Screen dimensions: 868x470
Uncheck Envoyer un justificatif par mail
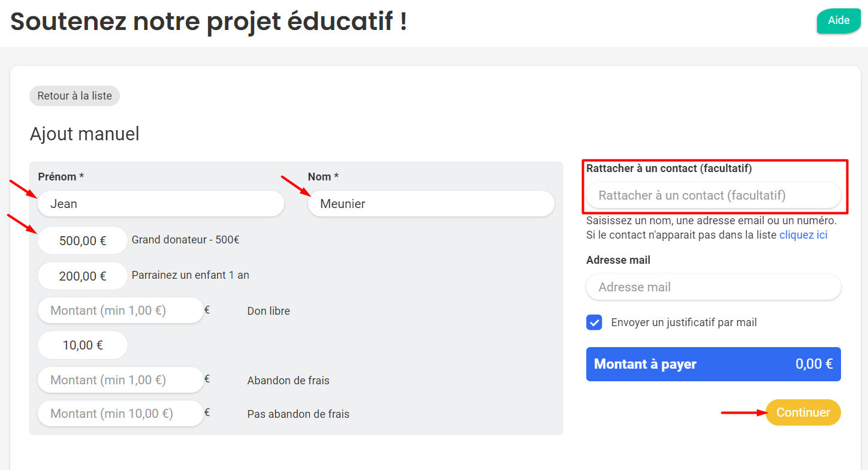594,323
